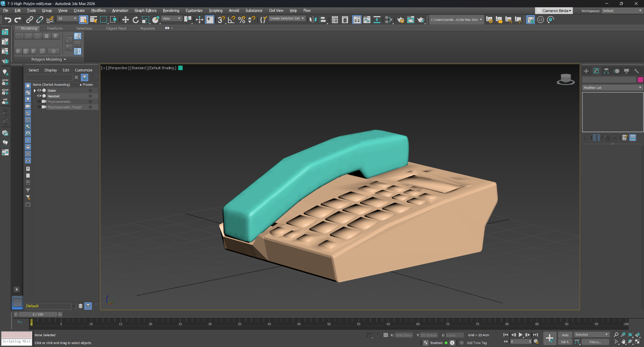Expand the Dialer tree node
The image size is (644, 347).
tap(35, 91)
